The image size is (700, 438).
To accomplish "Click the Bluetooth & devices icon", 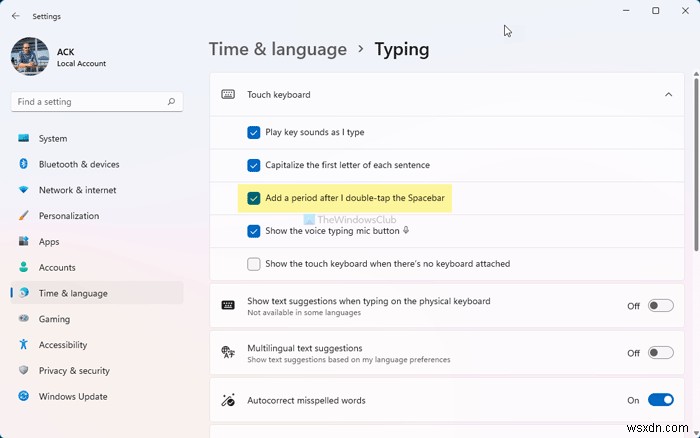I will (x=24, y=164).
